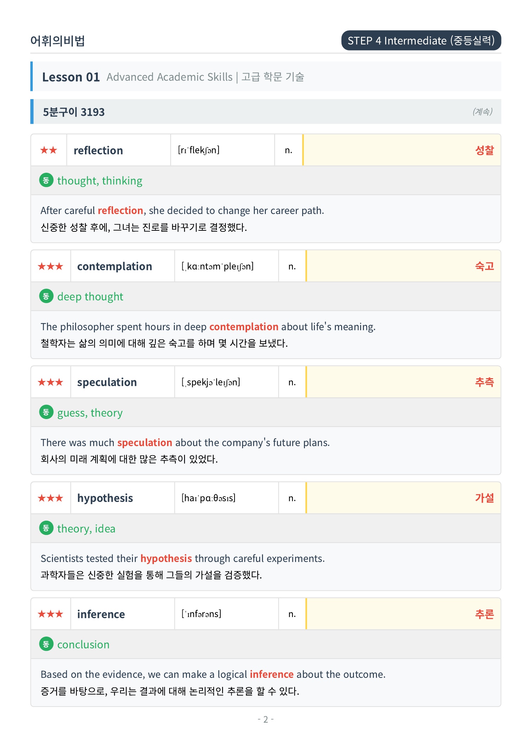Screen dimensions: 532x756
Task: Click the 어휘의비법 title in the header
Action: click(x=58, y=41)
